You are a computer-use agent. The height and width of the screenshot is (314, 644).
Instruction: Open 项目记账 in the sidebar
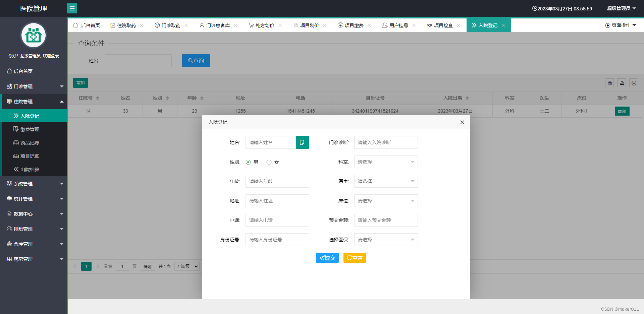(34, 156)
